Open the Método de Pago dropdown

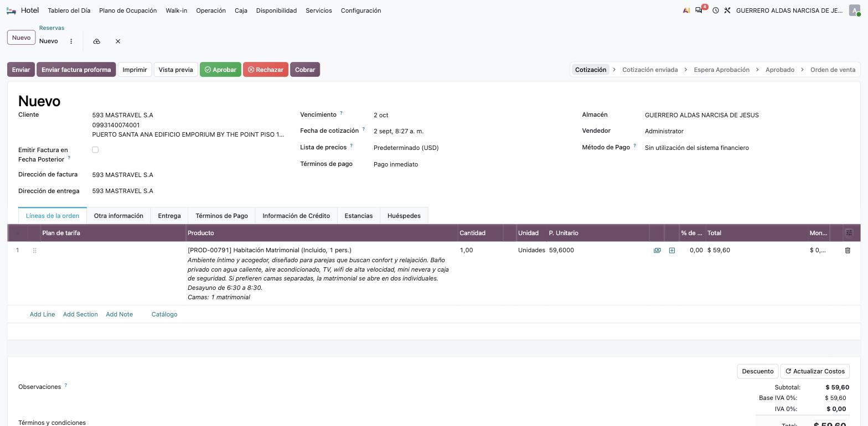[x=747, y=148]
